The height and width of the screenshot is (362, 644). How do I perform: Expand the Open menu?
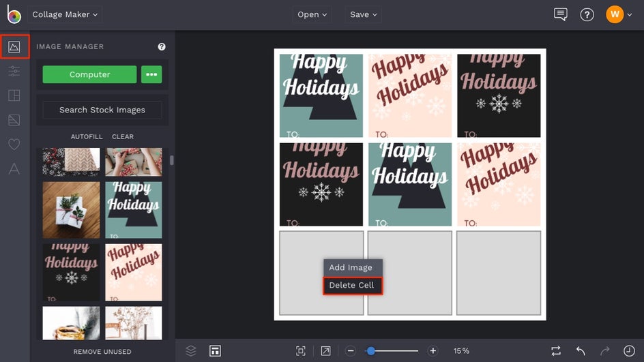click(312, 14)
